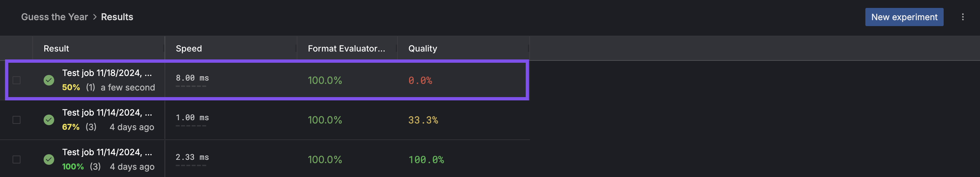This screenshot has width=980, height=177.
Task: Click the red 0.0% quality score
Action: click(420, 81)
